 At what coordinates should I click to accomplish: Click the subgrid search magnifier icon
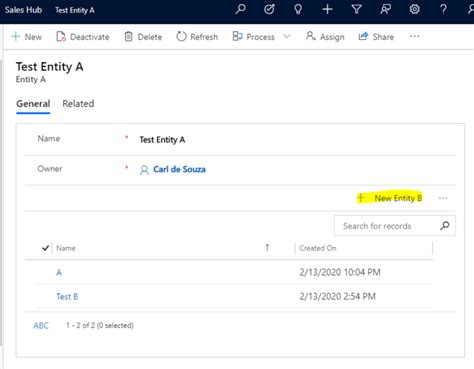pyautogui.click(x=445, y=226)
